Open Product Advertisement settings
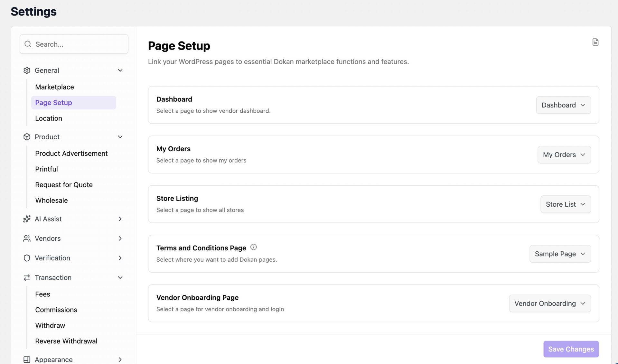 [71, 154]
